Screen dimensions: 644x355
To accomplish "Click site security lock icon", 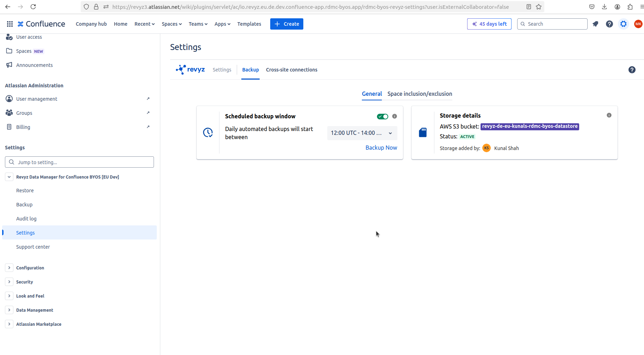I will tap(96, 7).
